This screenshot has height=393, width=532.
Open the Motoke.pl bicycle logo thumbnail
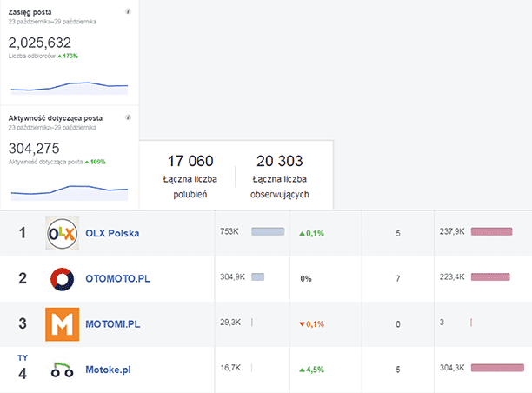click(62, 370)
